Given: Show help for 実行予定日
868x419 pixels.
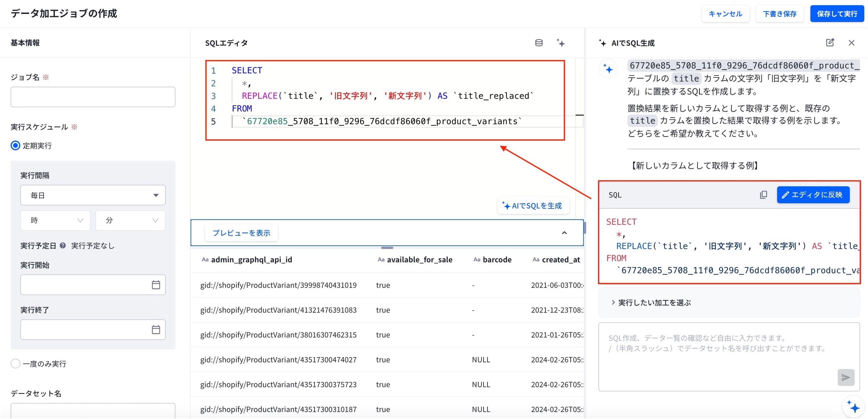Looking at the screenshot, I should coord(63,246).
